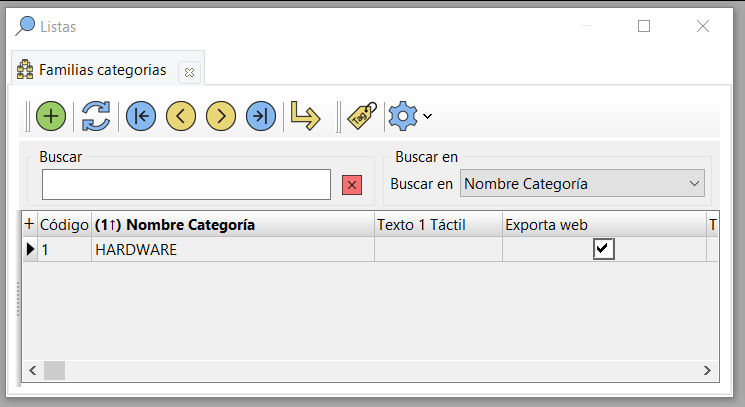This screenshot has width=745, height=407.
Task: Close the Listas window
Action: [703, 26]
